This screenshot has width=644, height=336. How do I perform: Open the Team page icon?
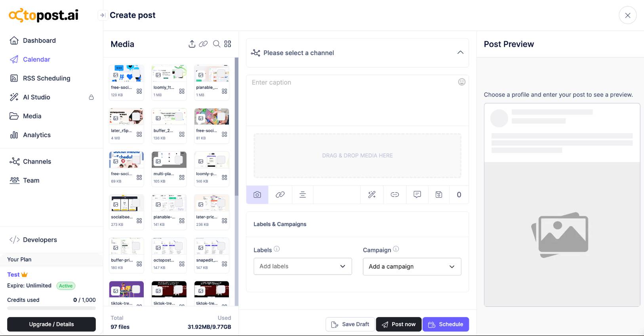[x=15, y=180]
